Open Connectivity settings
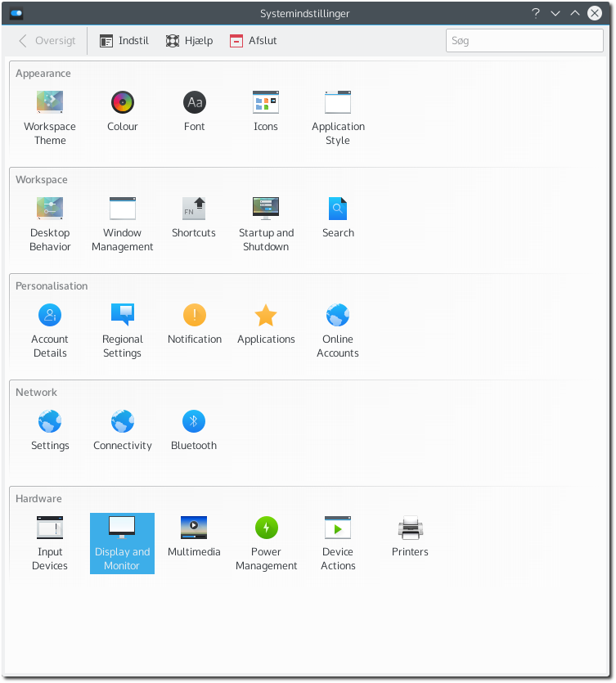The width and height of the screenshot is (616, 683). pos(123,430)
